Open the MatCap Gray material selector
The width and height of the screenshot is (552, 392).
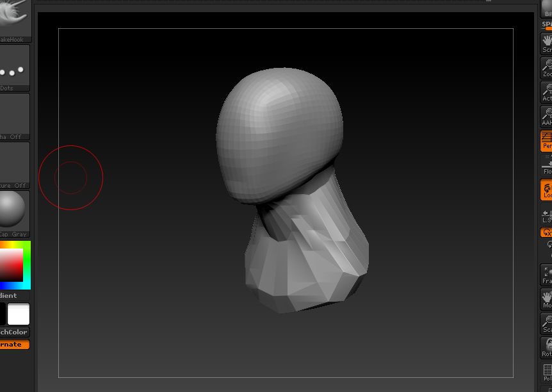[x=14, y=214]
